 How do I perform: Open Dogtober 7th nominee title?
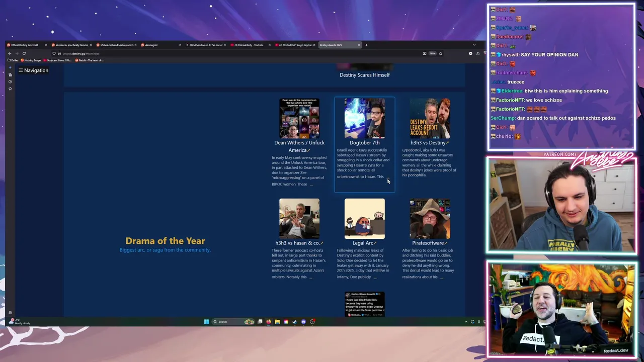coord(365,143)
